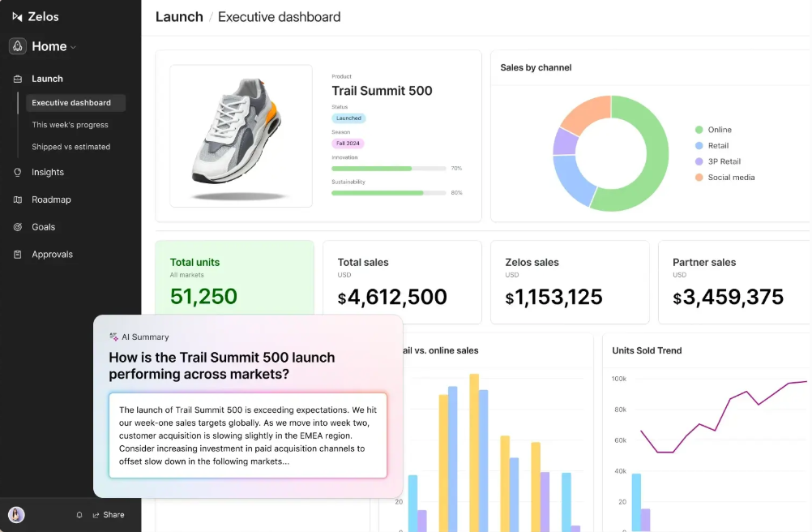Viewport: 812px width, 532px height.
Task: Click the Online legend green dot
Action: pos(699,130)
